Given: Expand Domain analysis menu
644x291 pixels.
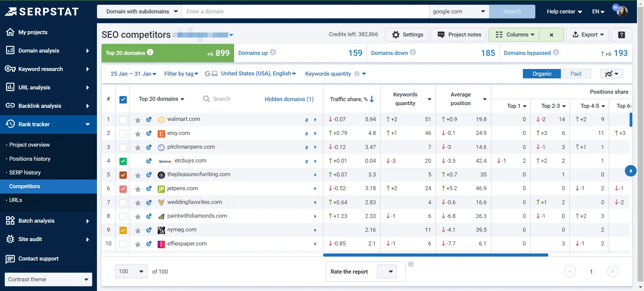Looking at the screenshot, I should coord(48,51).
